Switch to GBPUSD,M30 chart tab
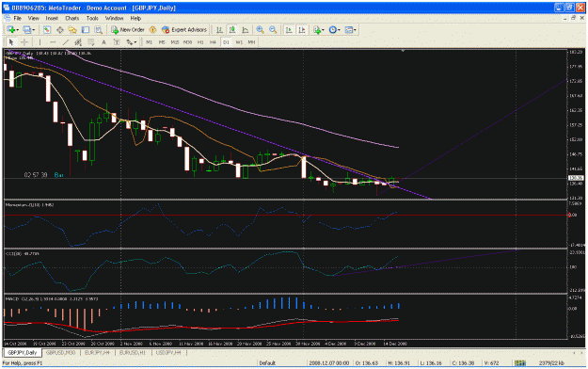588x369 pixels. tap(61, 352)
